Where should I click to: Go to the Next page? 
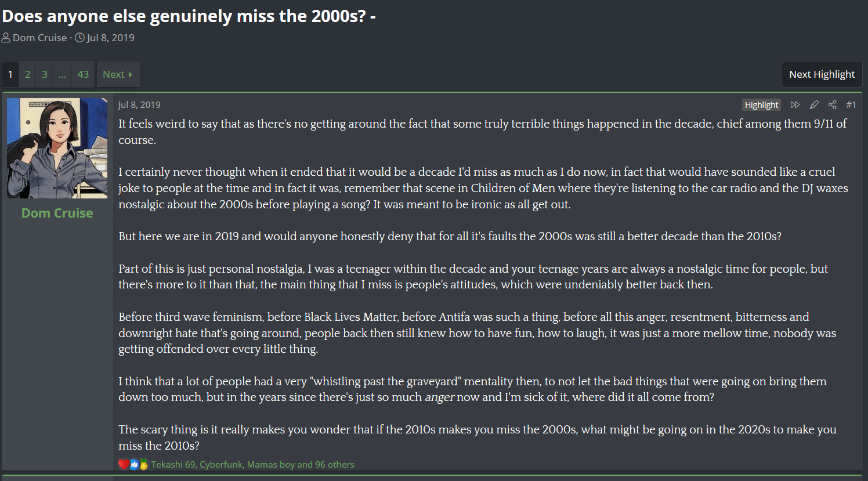pyautogui.click(x=118, y=74)
